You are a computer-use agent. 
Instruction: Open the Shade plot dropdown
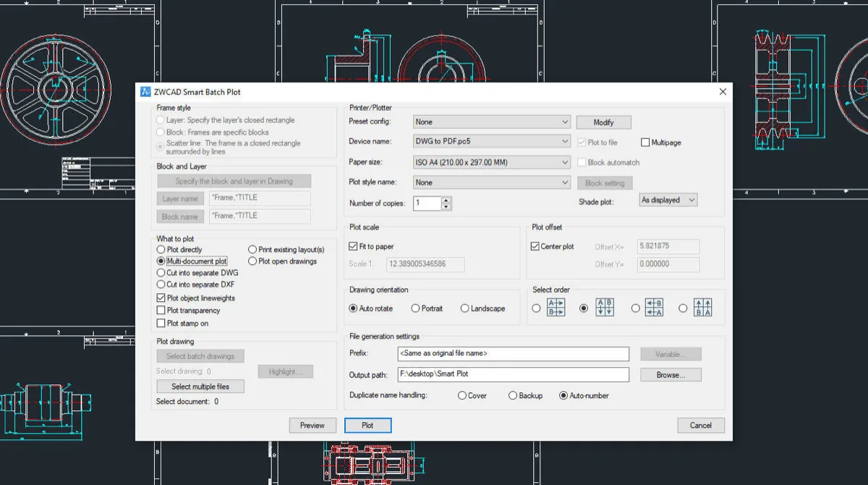(x=668, y=200)
